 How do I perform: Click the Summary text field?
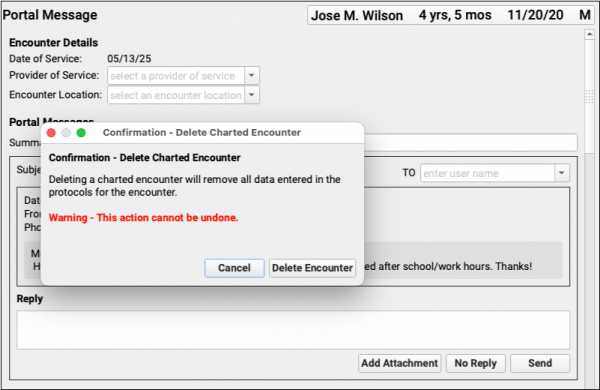point(470,142)
